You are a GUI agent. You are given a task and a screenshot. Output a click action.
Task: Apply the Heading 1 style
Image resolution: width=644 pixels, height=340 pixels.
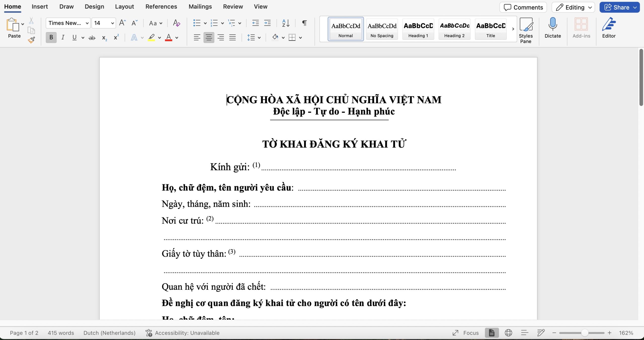tap(418, 29)
